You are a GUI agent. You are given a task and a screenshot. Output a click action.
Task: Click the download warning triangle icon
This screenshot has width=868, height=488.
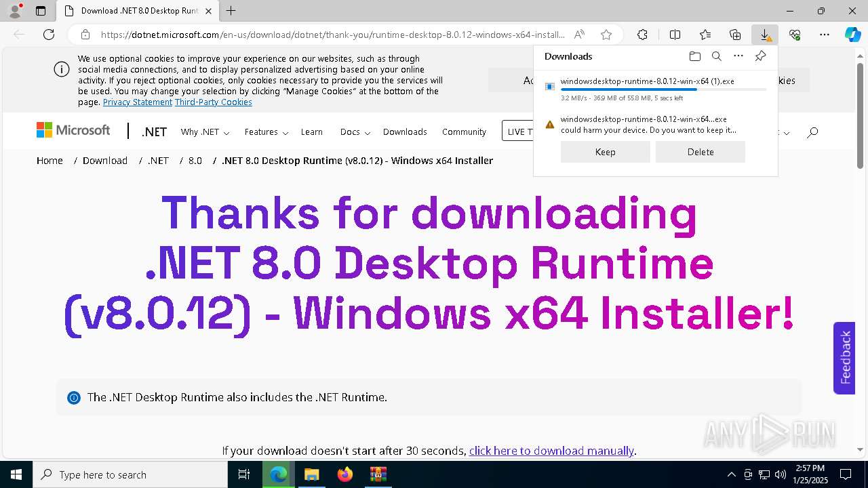point(550,124)
